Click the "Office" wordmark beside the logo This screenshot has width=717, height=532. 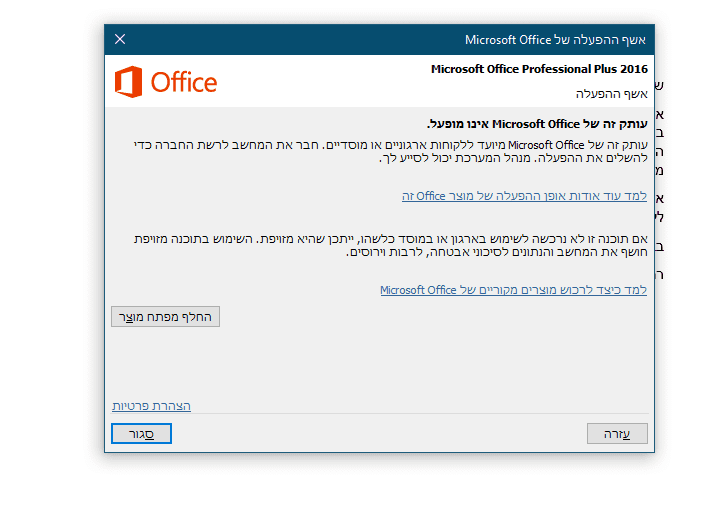tap(184, 82)
